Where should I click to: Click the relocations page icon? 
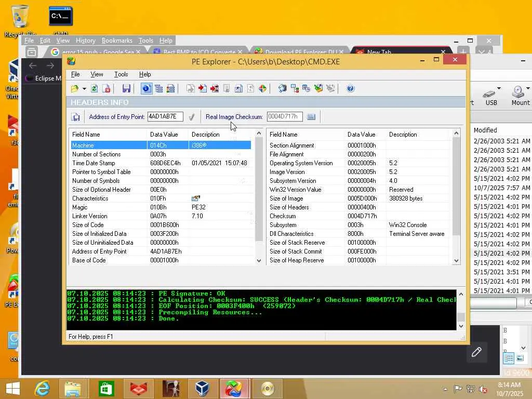250,89
